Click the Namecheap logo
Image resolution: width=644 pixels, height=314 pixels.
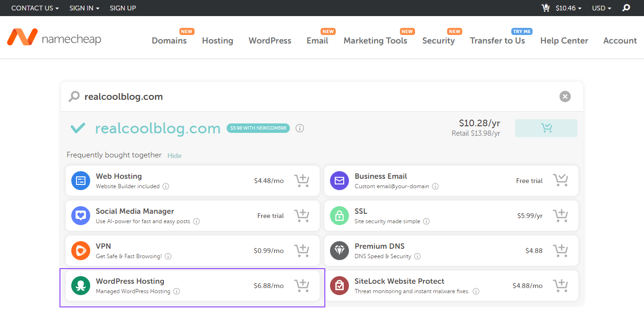pyautogui.click(x=54, y=38)
